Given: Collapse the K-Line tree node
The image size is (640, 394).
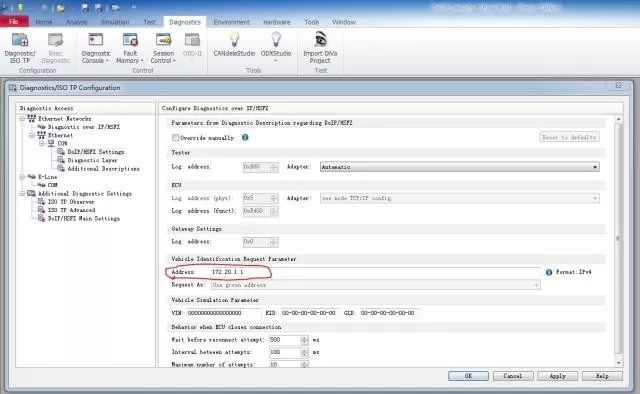Looking at the screenshot, I should 22,177.
